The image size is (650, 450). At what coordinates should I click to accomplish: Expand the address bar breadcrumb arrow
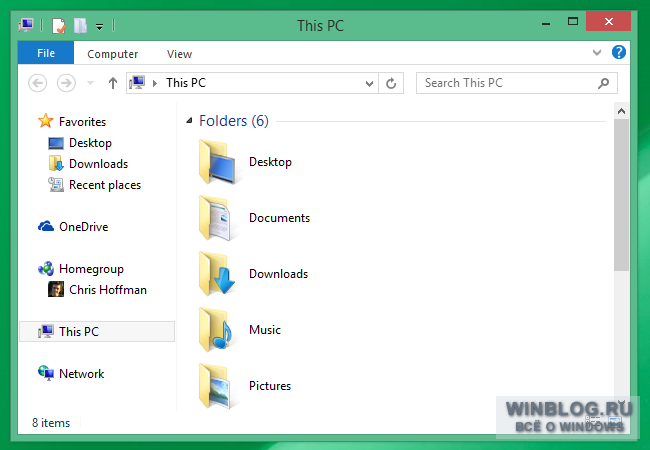coord(155,83)
